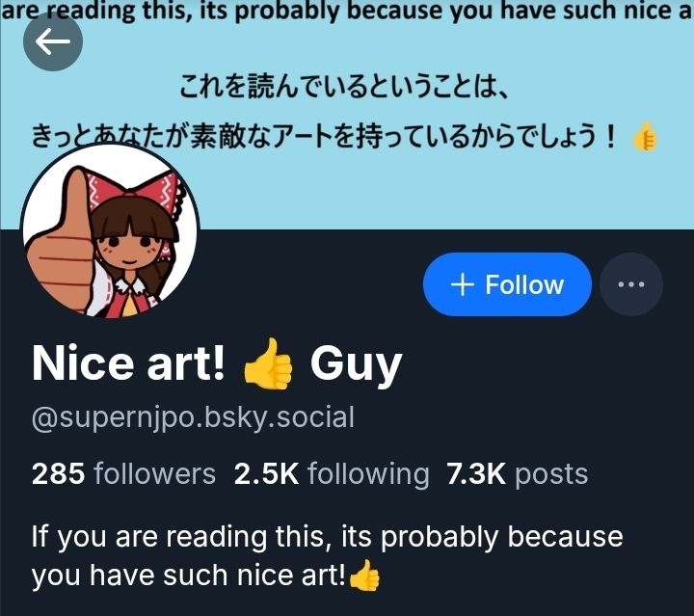Open the profile avatar picture

click(x=111, y=230)
